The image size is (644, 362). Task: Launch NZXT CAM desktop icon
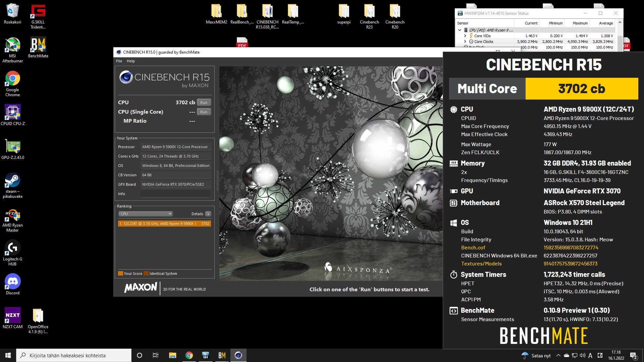(12, 318)
